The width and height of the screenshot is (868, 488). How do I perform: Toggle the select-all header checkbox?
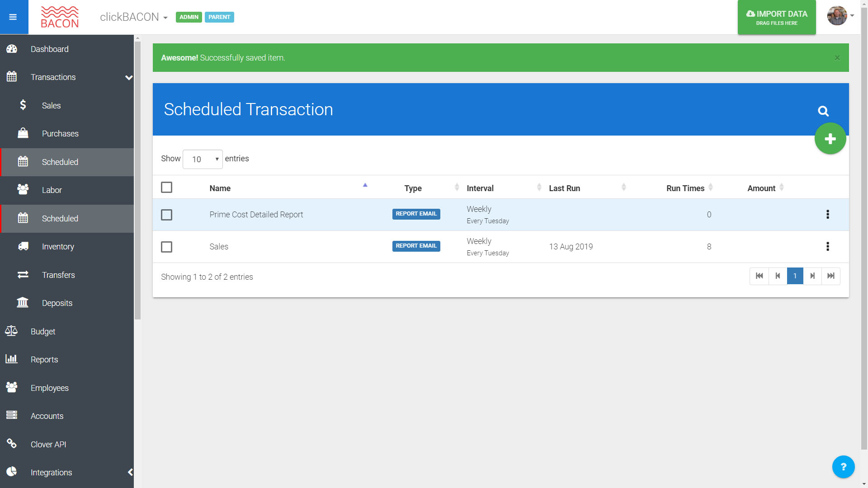pyautogui.click(x=166, y=188)
